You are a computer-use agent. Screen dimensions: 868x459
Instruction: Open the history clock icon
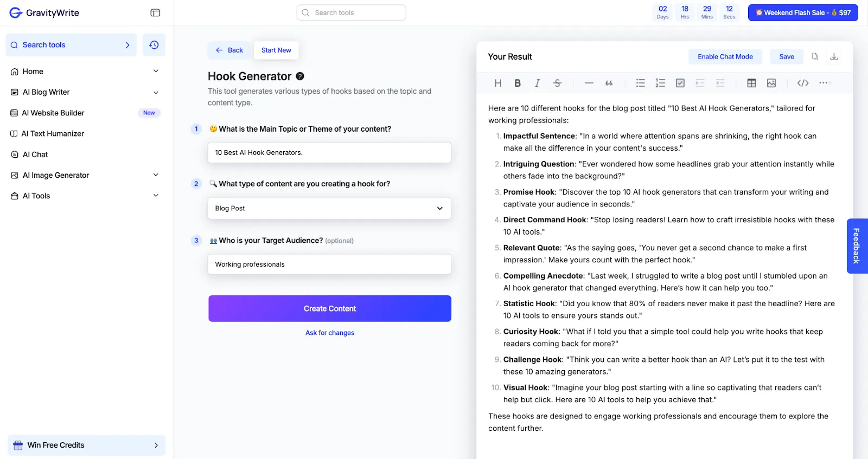154,45
